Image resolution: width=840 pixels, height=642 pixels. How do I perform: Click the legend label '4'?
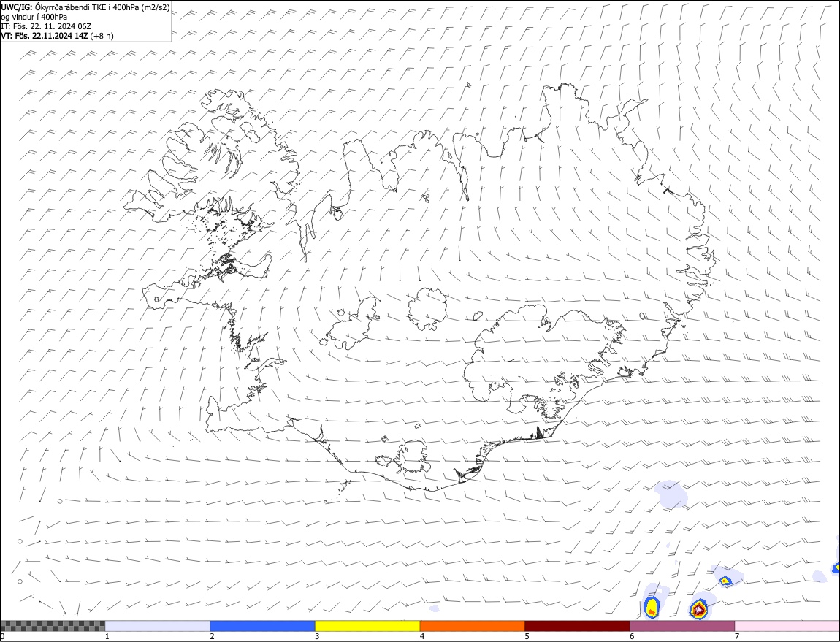coord(422,636)
